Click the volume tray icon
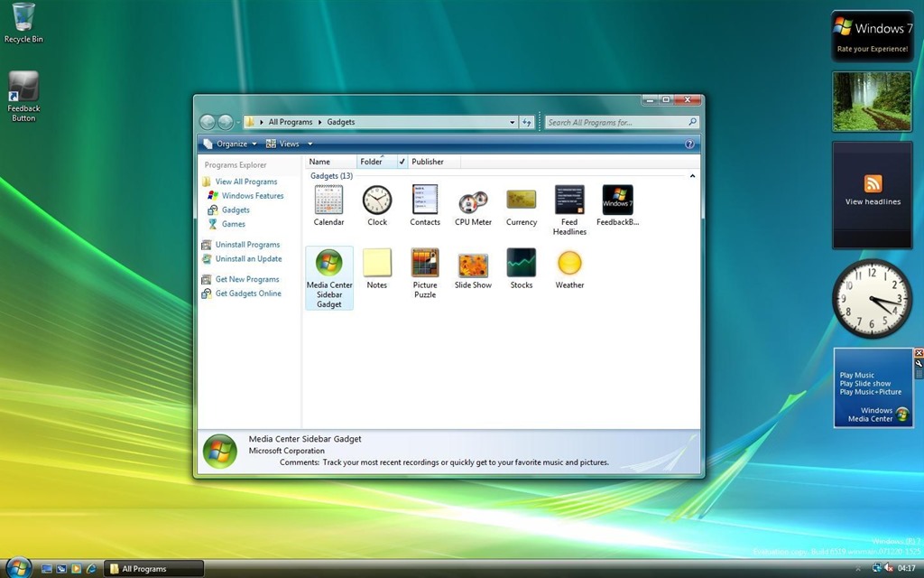The height and width of the screenshot is (578, 924). point(888,568)
